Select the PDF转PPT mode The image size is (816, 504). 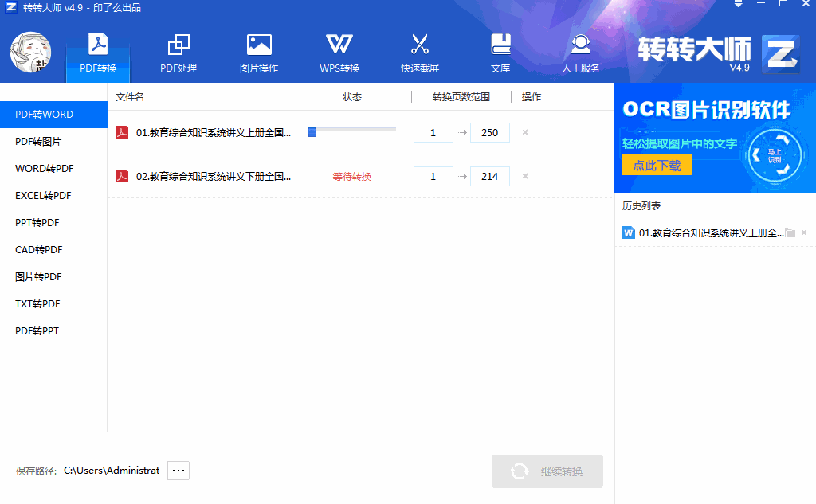pyautogui.click(x=53, y=330)
